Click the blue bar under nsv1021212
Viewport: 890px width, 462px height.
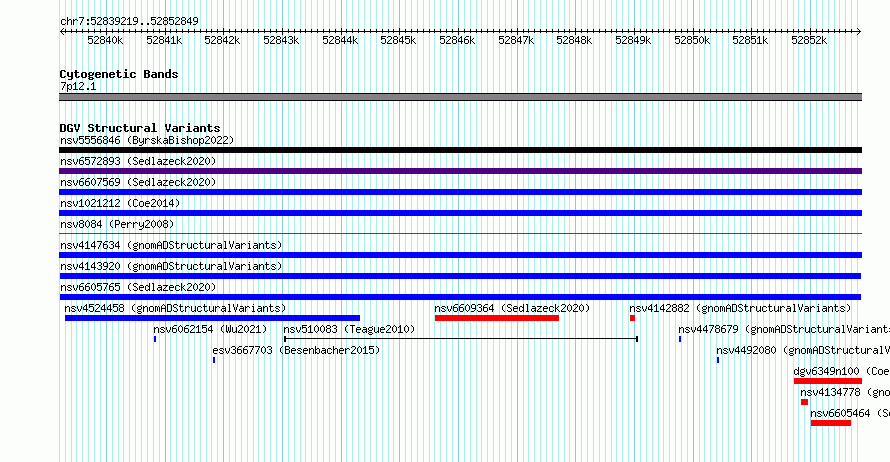(460, 213)
